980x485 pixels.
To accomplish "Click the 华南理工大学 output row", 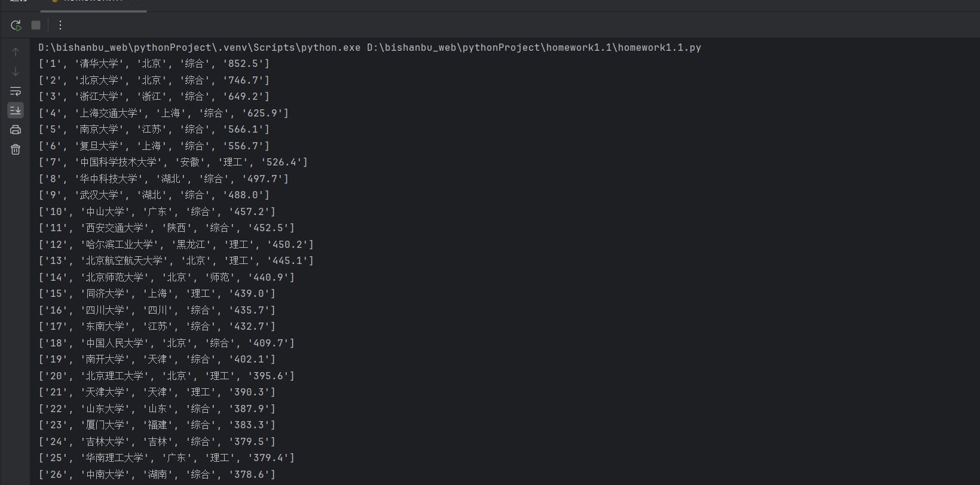I will point(166,458).
